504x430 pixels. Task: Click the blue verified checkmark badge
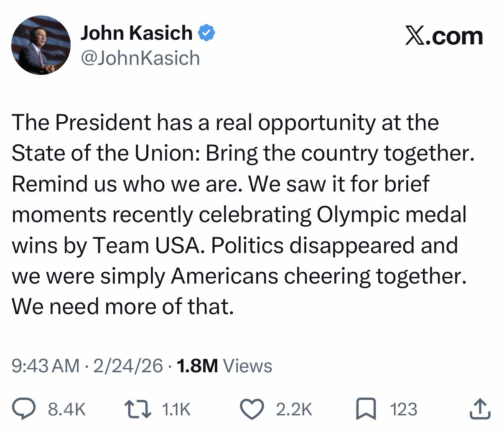(206, 33)
